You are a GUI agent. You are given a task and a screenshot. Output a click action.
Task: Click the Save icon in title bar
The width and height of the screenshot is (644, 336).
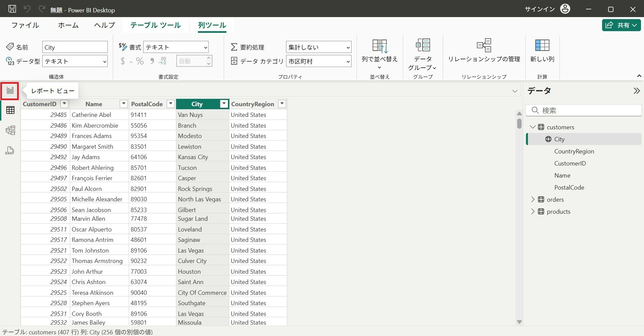(12, 9)
